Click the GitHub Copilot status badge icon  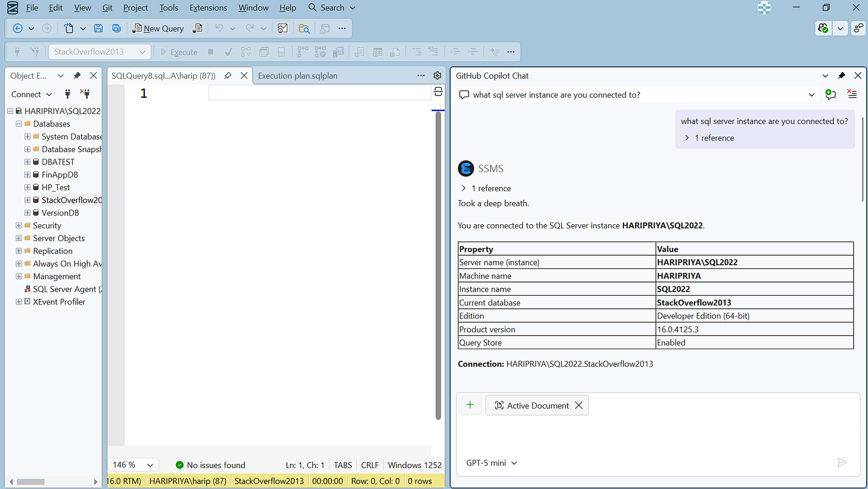[x=823, y=28]
